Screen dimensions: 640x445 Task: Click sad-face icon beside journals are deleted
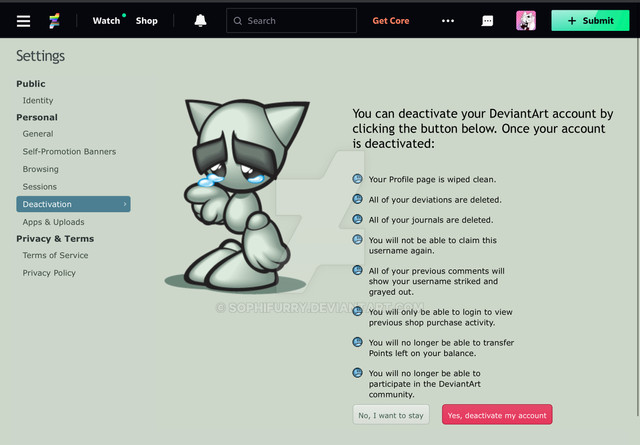358,219
